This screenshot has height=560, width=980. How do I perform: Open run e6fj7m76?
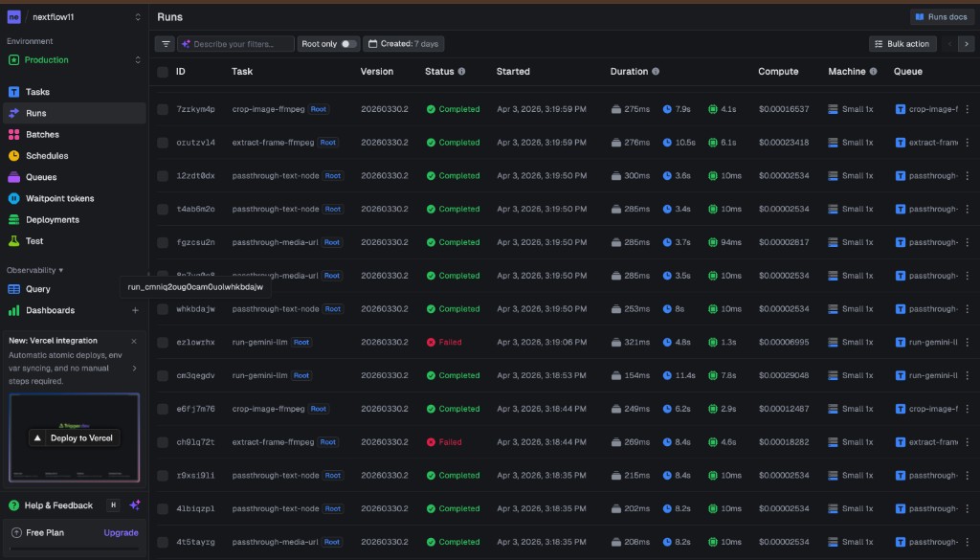click(x=195, y=409)
